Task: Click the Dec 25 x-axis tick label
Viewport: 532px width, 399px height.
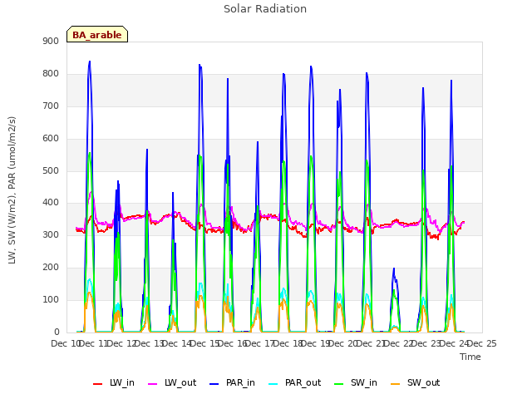Action: (x=482, y=343)
